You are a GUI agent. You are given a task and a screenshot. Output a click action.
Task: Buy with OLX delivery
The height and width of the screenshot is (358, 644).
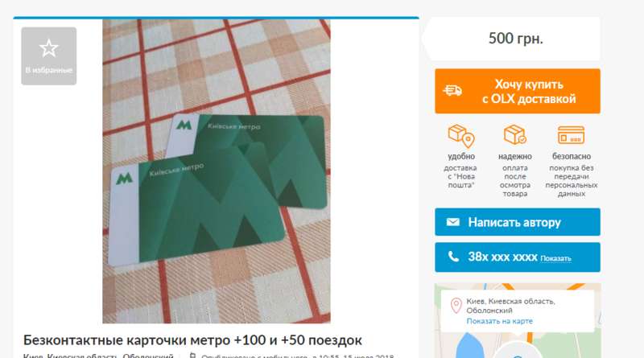coord(518,91)
